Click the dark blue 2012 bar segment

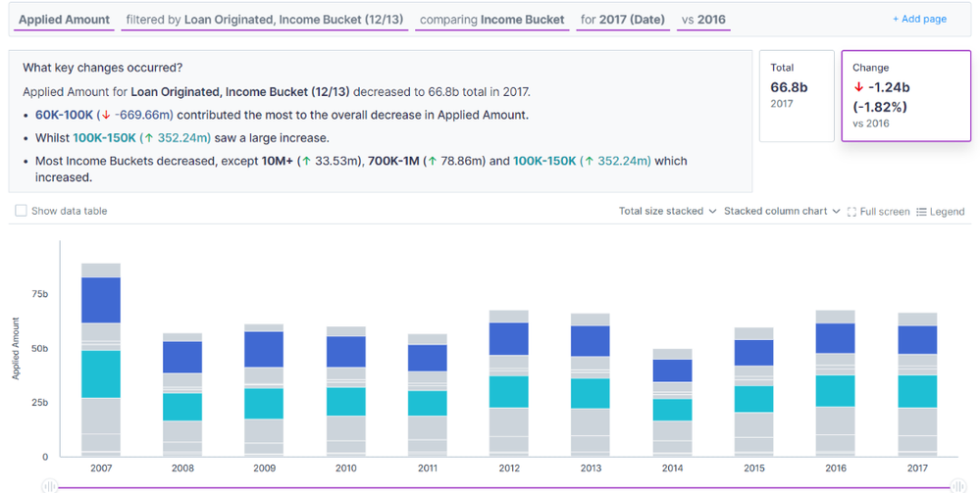pos(509,339)
